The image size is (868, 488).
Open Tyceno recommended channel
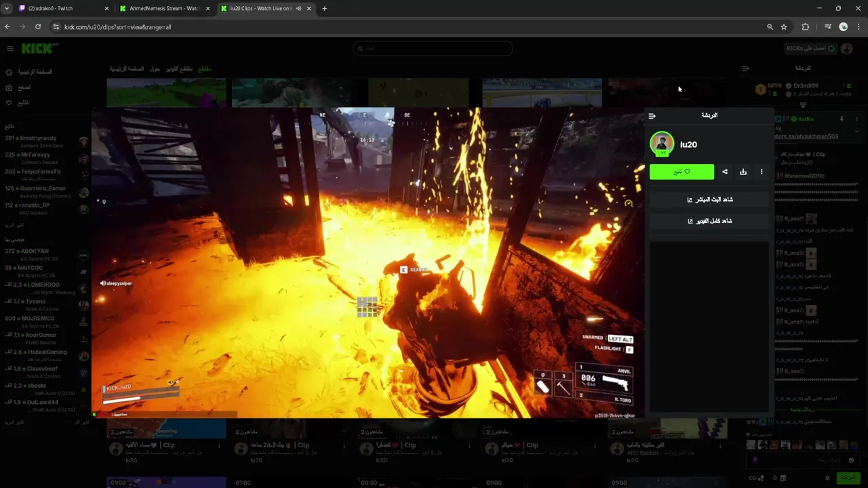[46, 305]
